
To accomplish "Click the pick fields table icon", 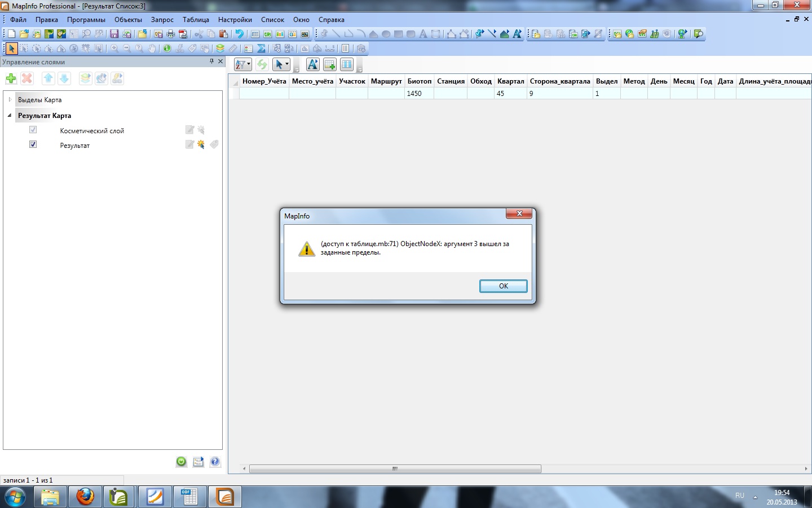I will [347, 64].
